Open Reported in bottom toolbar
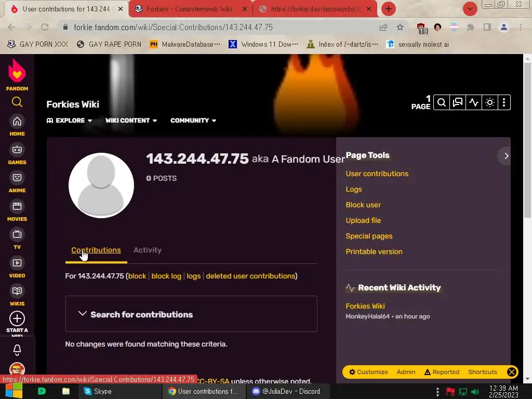Viewport: 532px width, 399px height. coord(442,372)
